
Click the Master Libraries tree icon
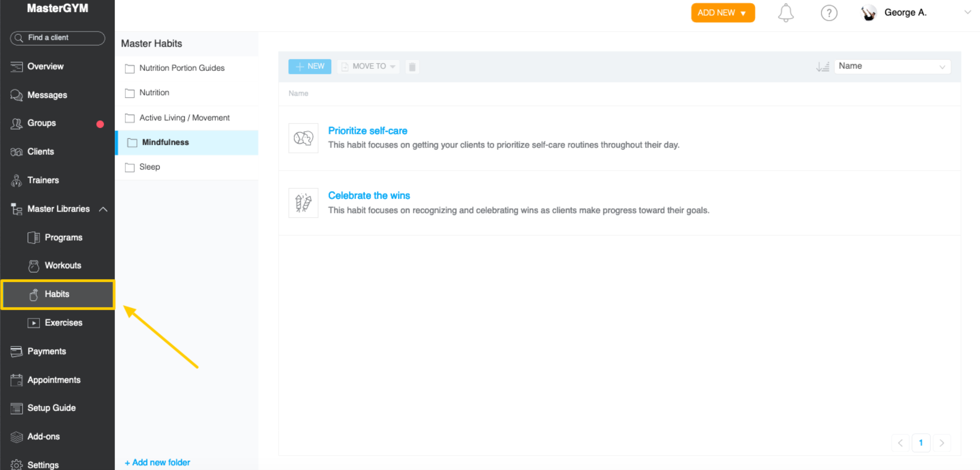click(16, 209)
